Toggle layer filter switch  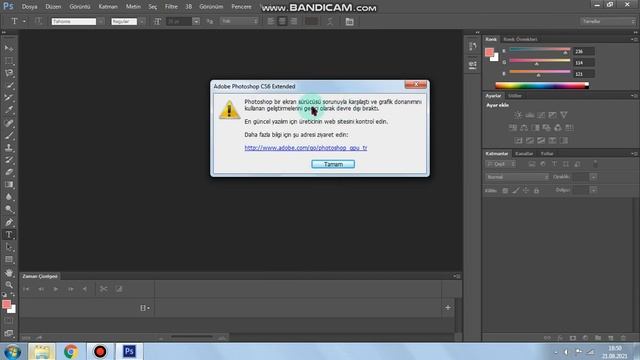click(x=596, y=164)
